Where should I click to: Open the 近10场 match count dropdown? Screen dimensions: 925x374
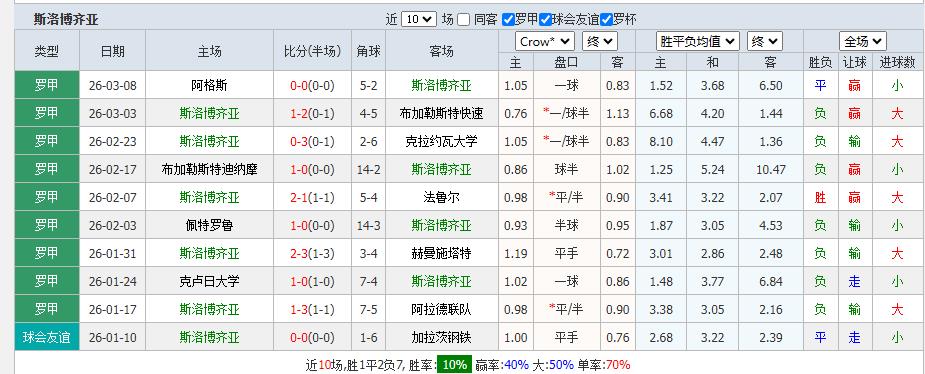(x=419, y=19)
